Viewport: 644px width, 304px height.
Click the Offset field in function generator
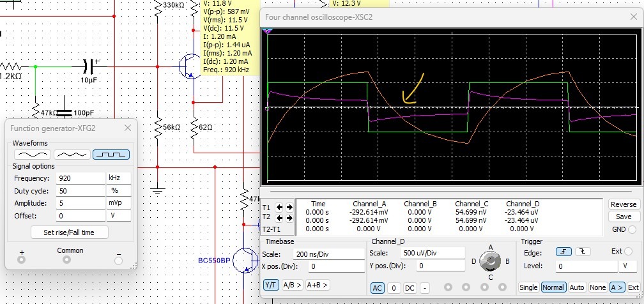[x=80, y=216]
